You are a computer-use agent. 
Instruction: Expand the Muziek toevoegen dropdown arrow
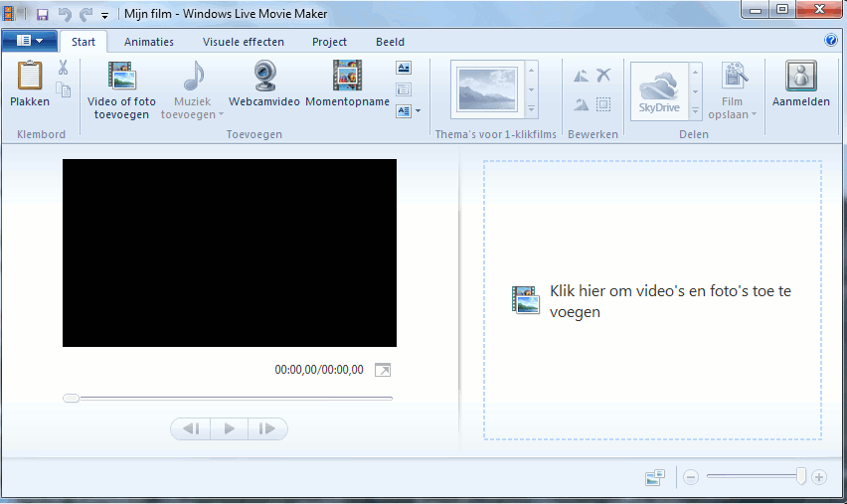tap(221, 114)
